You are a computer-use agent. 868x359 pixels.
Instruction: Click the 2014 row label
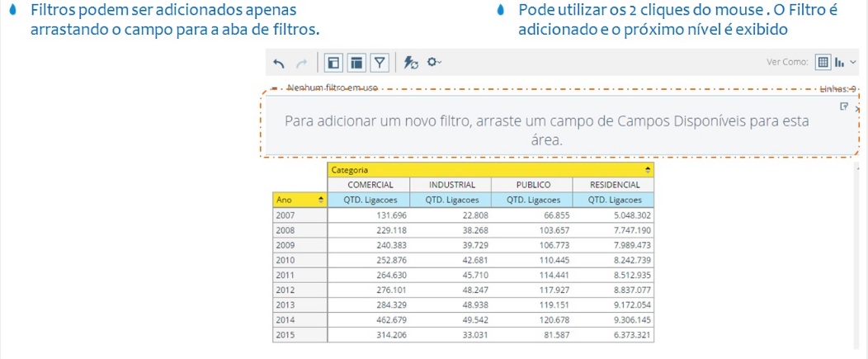(286, 319)
